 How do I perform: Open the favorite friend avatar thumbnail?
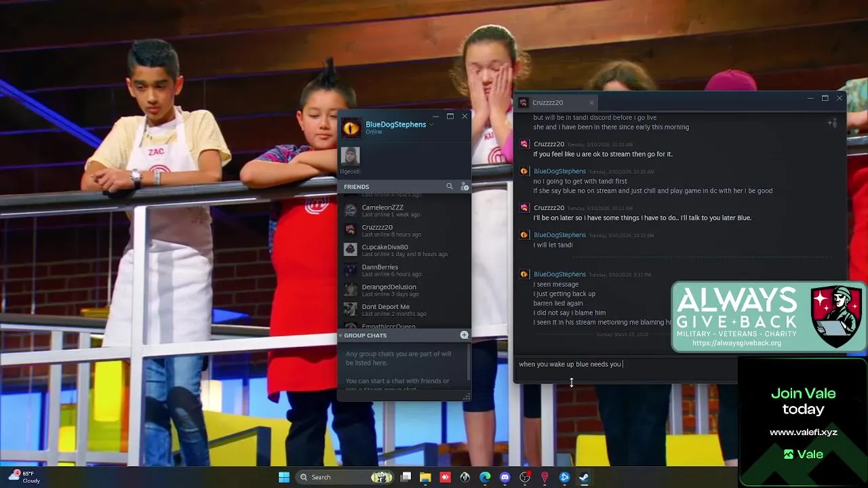click(x=350, y=157)
